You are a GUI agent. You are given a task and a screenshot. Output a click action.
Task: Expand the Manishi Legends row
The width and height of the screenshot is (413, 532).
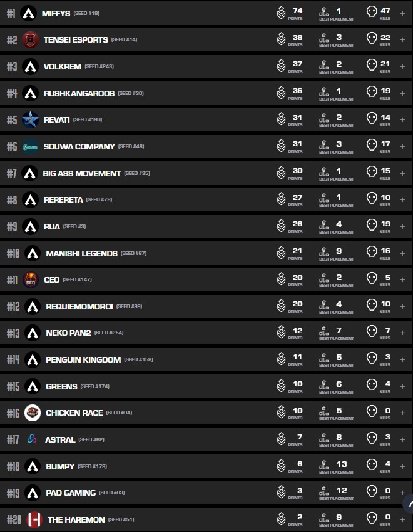point(402,253)
